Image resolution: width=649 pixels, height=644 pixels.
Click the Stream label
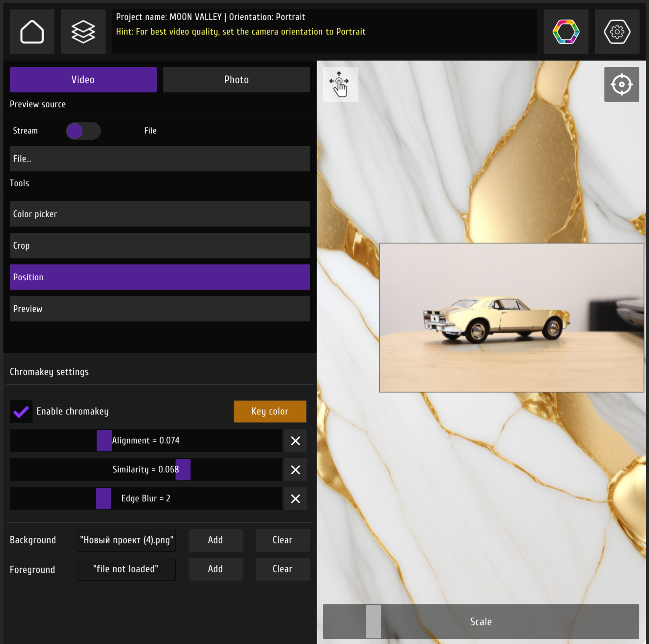25,131
